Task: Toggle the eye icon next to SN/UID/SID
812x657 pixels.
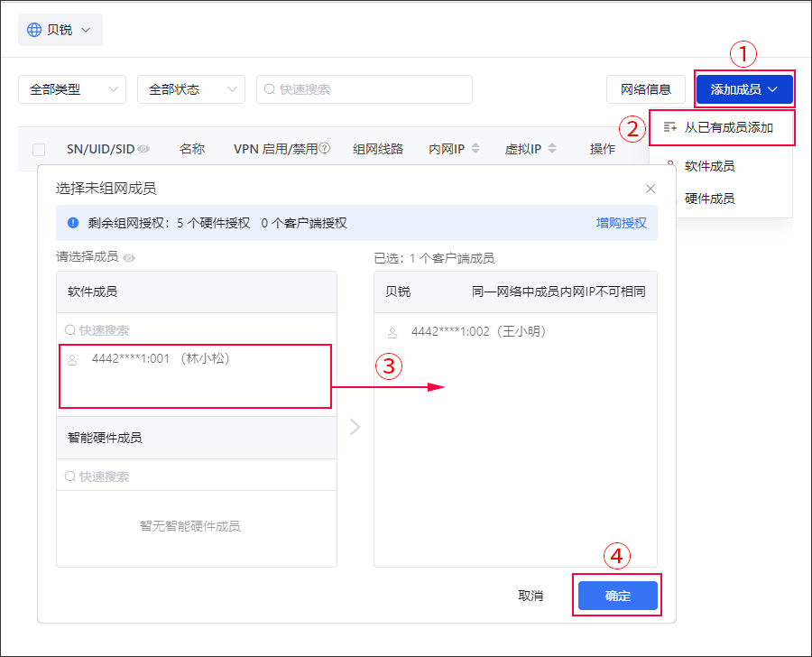Action: coord(144,149)
